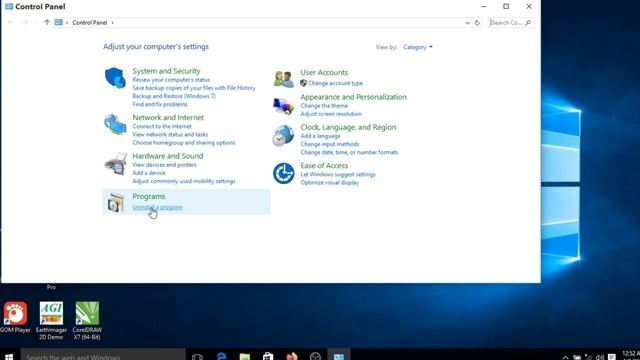
Task: Click Change date, time, or number formats
Action: (x=349, y=152)
